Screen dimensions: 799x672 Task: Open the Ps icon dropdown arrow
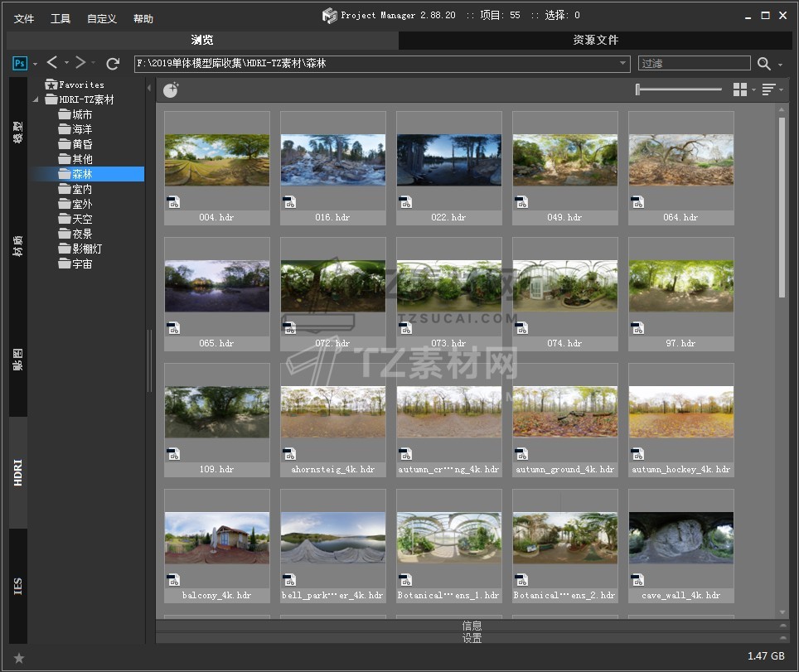(x=35, y=64)
